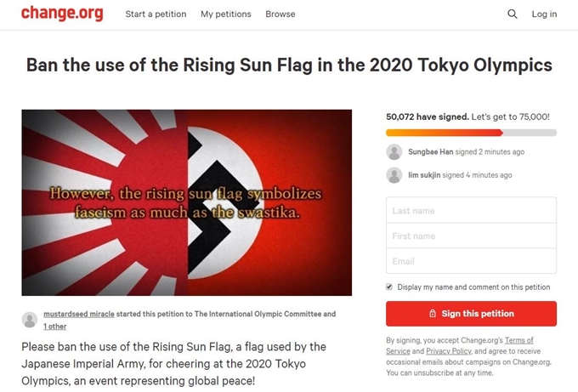This screenshot has height=392, width=578.
Task: Click Sungbae Han's avatar icon
Action: click(394, 152)
